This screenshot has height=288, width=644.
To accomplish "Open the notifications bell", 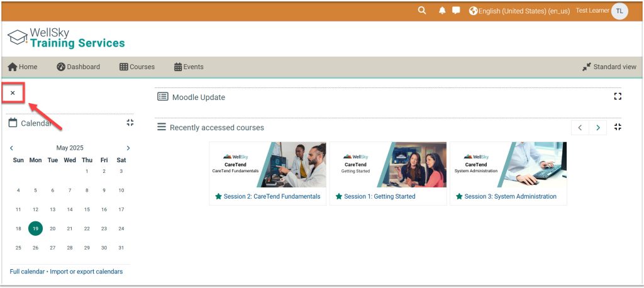I will click(442, 11).
